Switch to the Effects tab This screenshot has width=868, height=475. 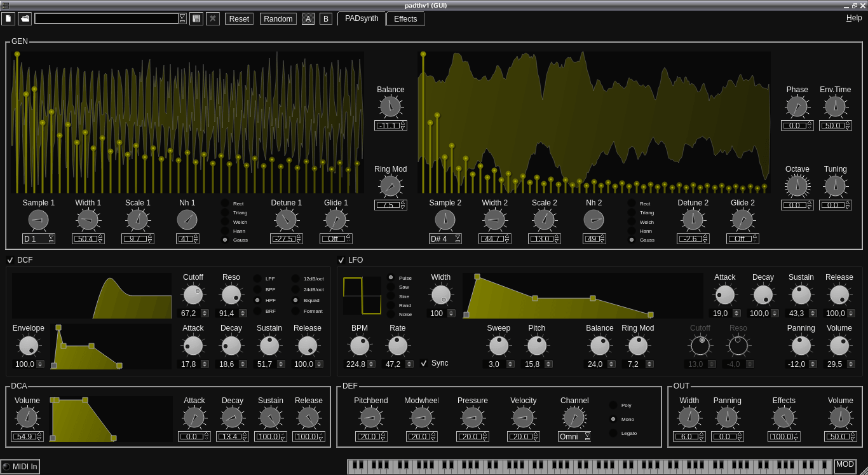(405, 19)
